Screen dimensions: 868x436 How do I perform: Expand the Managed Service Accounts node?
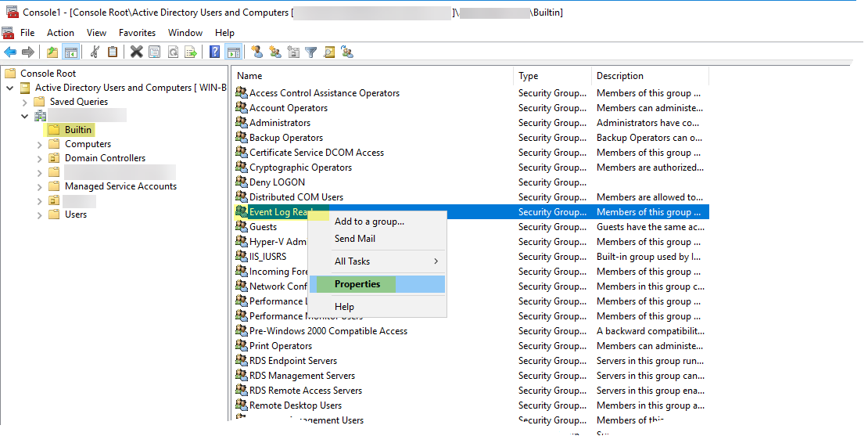(40, 186)
